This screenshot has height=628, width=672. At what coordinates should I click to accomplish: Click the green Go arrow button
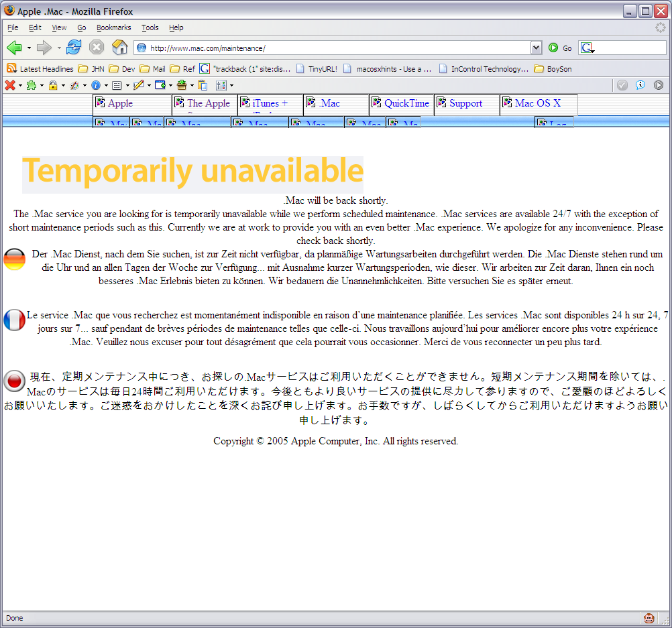click(553, 48)
